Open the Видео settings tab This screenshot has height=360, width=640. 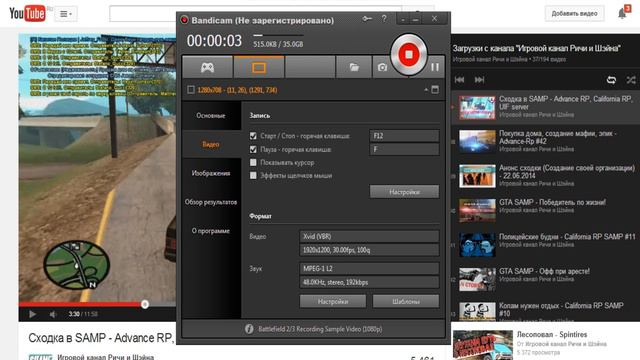(x=211, y=144)
